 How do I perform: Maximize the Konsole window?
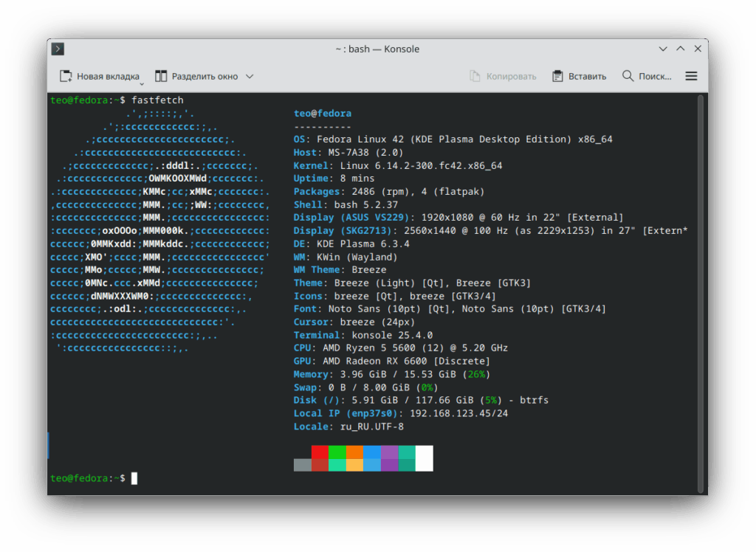(680, 49)
